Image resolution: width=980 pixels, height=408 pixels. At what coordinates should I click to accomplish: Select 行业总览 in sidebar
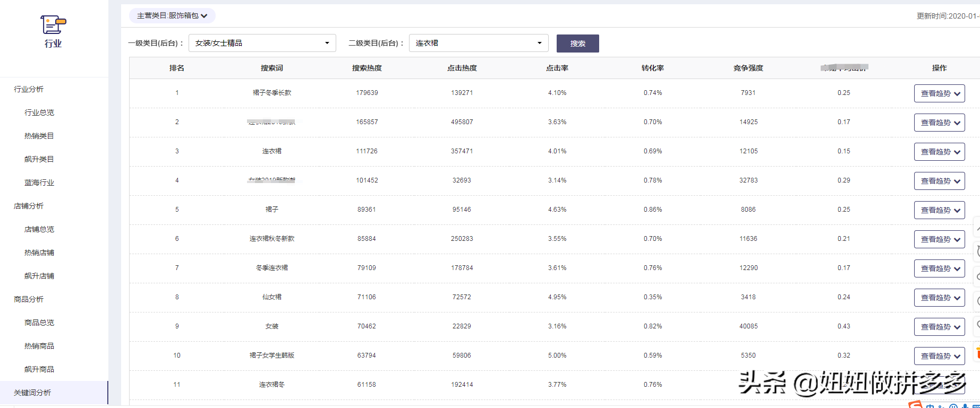click(39, 112)
